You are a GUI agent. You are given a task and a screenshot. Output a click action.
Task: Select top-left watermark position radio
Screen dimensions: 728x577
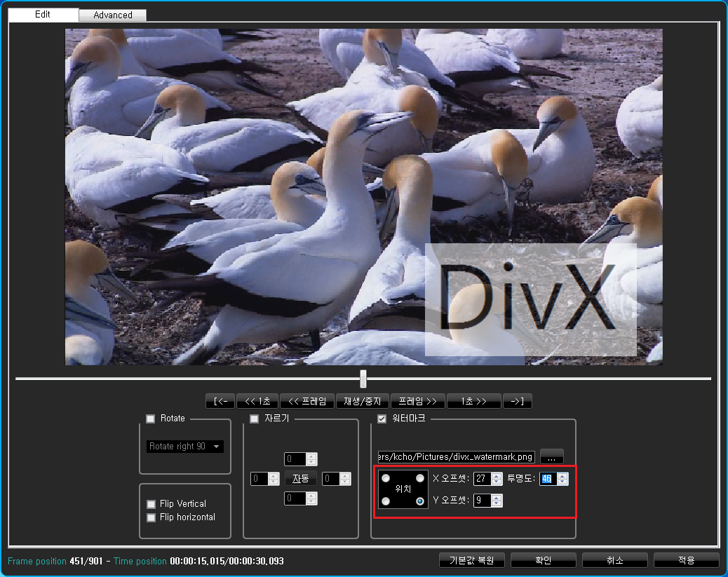(386, 478)
